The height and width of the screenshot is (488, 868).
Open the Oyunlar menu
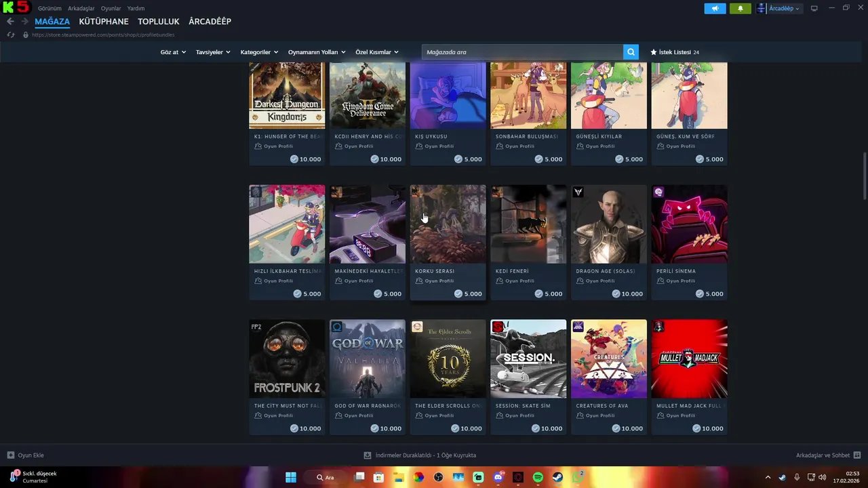111,8
